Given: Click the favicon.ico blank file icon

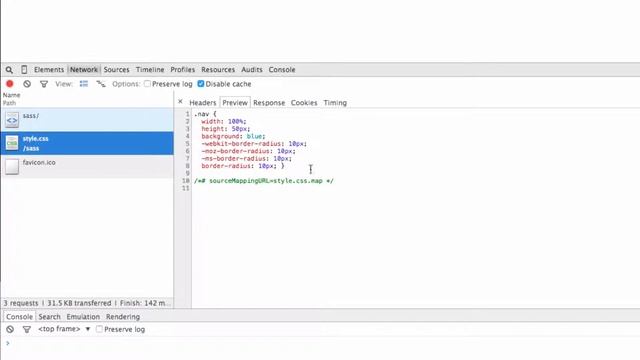Looking at the screenshot, I should [x=12, y=167].
